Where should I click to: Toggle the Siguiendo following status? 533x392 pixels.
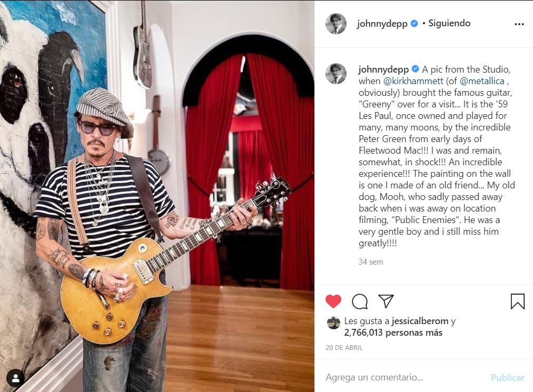tap(449, 23)
